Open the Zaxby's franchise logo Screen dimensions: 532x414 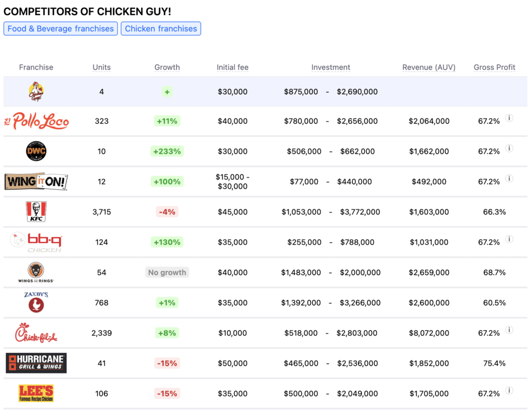[x=36, y=302]
